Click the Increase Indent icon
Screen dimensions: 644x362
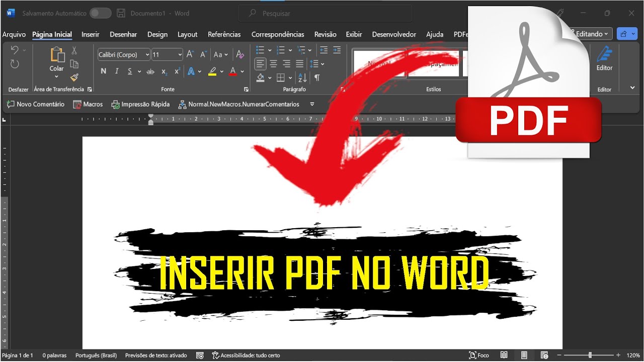click(x=337, y=50)
